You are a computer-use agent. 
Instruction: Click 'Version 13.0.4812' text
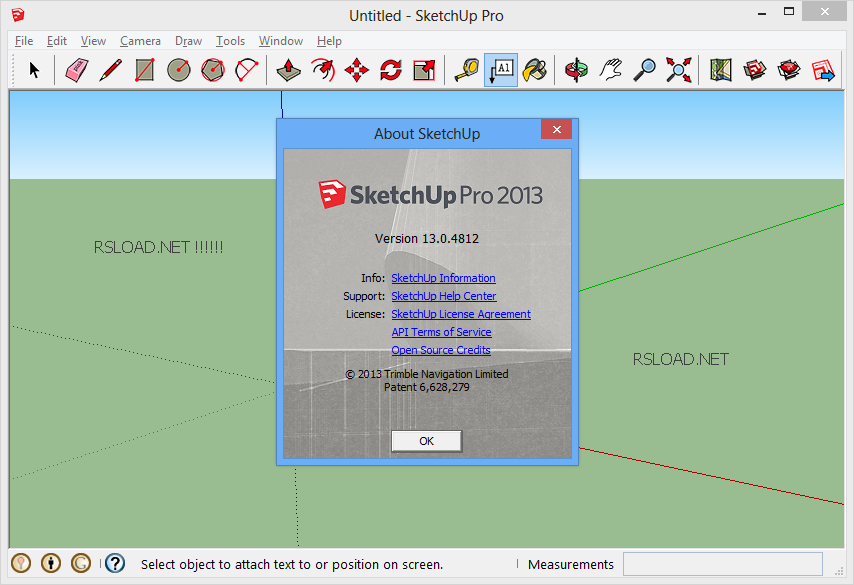(x=426, y=239)
